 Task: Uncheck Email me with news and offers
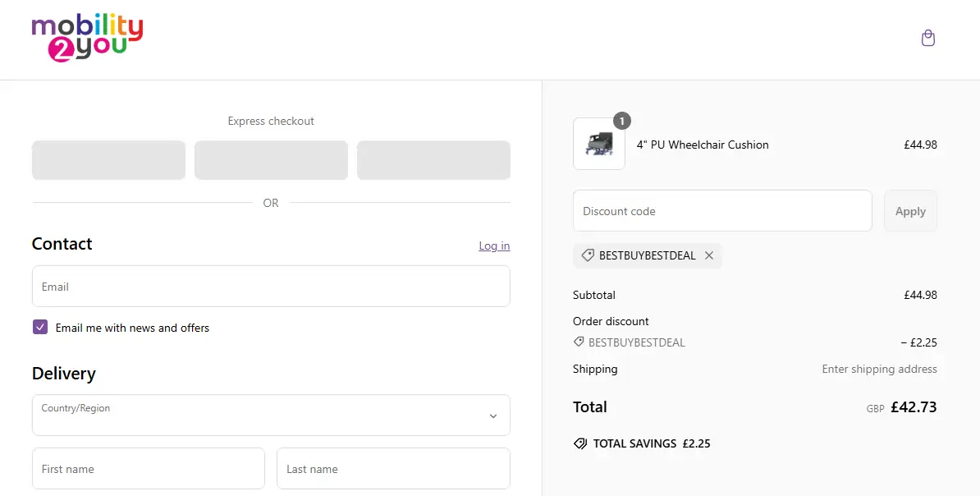40,327
